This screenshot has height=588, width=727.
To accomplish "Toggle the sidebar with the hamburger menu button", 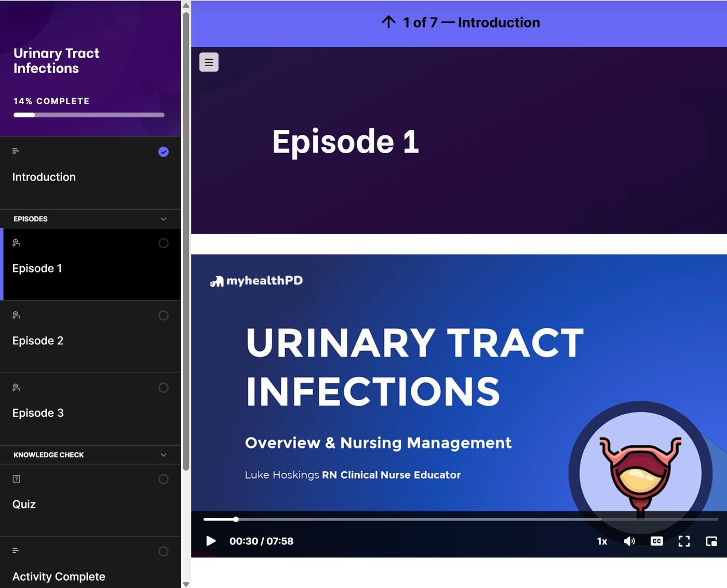I will 209,62.
